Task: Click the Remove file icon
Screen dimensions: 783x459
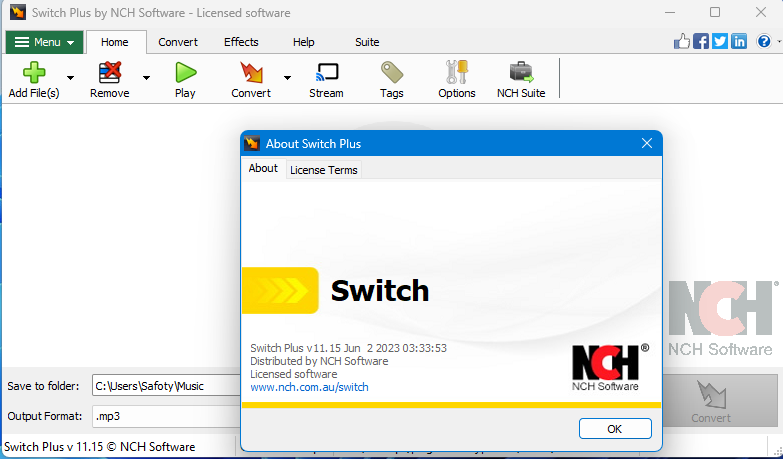Action: click(x=109, y=72)
